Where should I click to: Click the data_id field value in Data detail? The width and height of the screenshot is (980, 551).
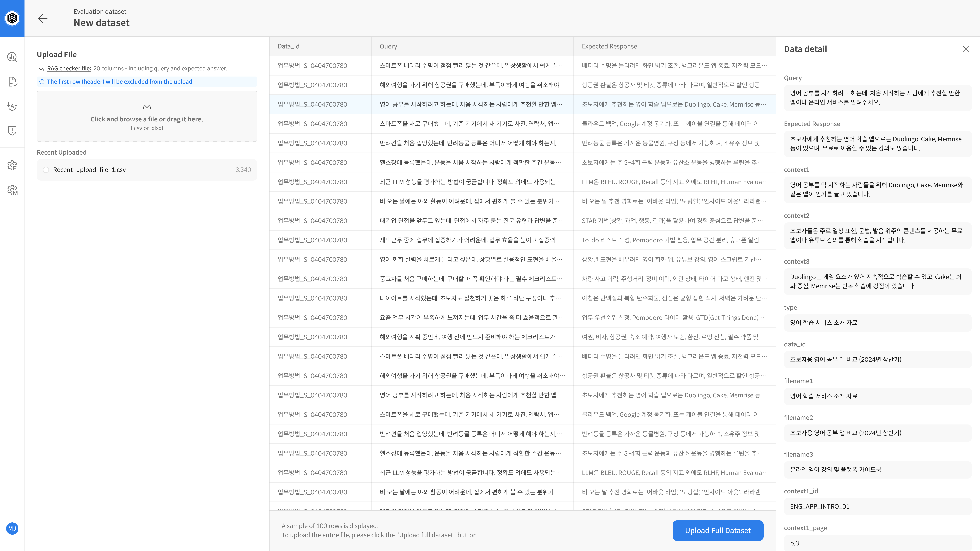pyautogui.click(x=878, y=360)
